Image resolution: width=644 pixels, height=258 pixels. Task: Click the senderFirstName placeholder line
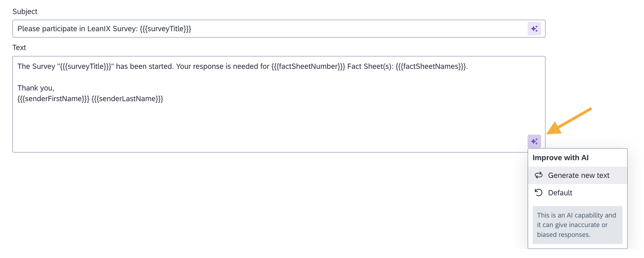(x=90, y=99)
